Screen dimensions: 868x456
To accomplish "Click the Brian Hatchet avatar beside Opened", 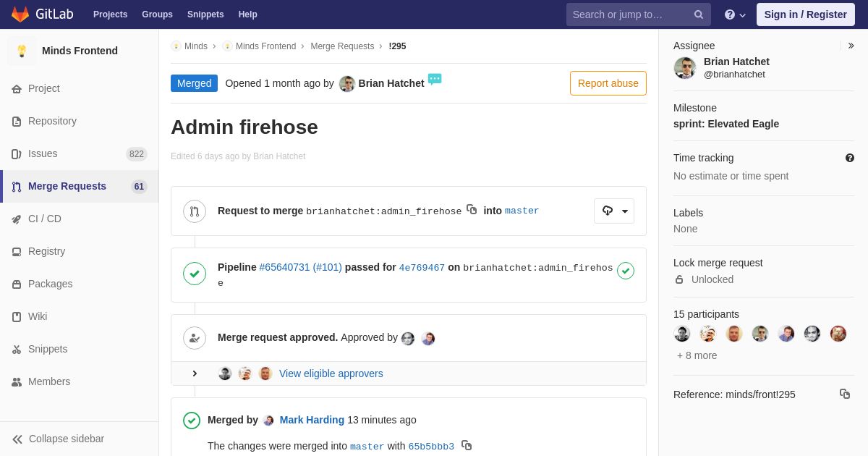I will [x=347, y=84].
